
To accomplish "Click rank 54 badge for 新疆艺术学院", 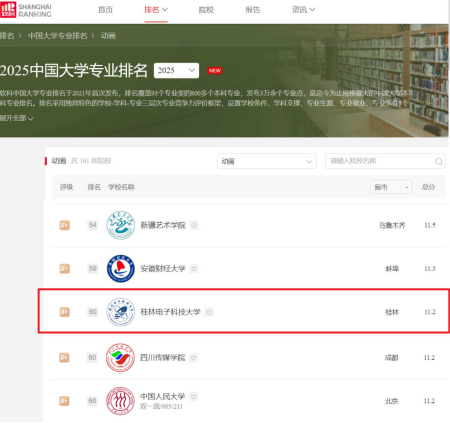I will click(x=93, y=225).
